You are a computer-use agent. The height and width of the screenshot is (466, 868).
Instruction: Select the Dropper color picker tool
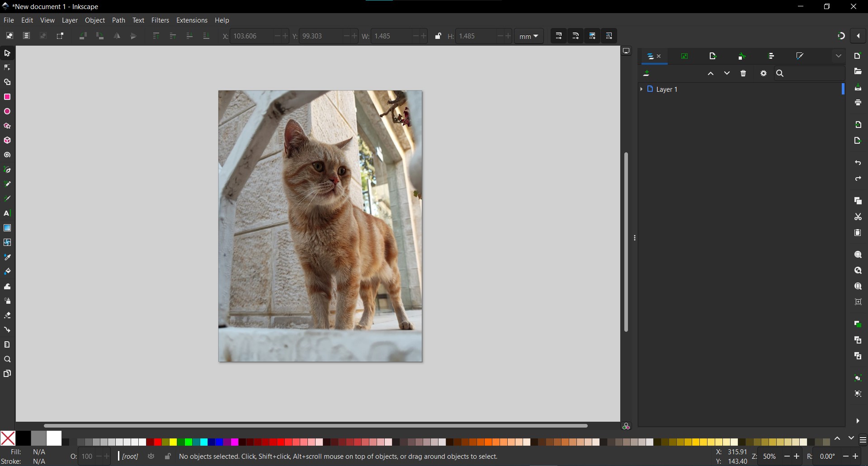pyautogui.click(x=7, y=257)
